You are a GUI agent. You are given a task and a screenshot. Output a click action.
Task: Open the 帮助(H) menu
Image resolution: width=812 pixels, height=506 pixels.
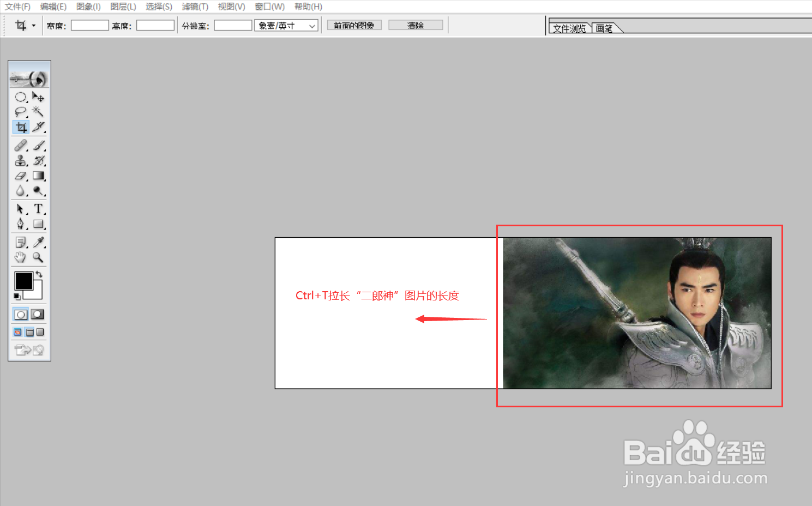tap(308, 7)
